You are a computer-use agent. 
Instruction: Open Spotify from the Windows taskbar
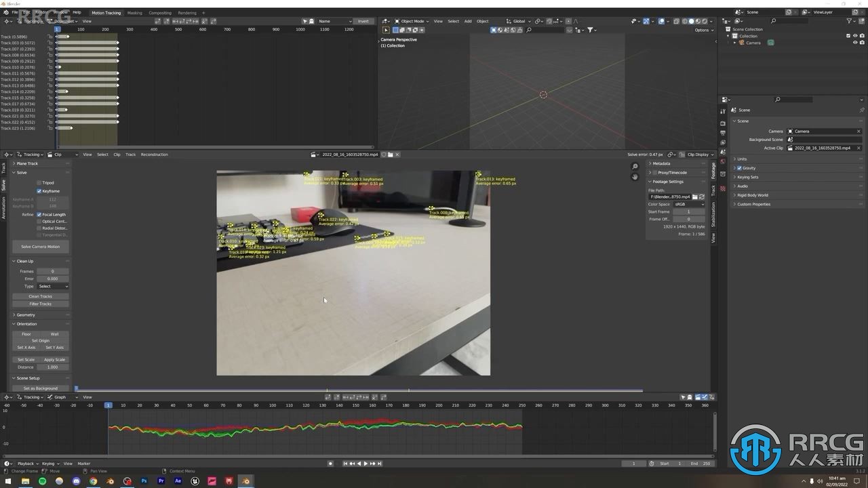(x=42, y=481)
